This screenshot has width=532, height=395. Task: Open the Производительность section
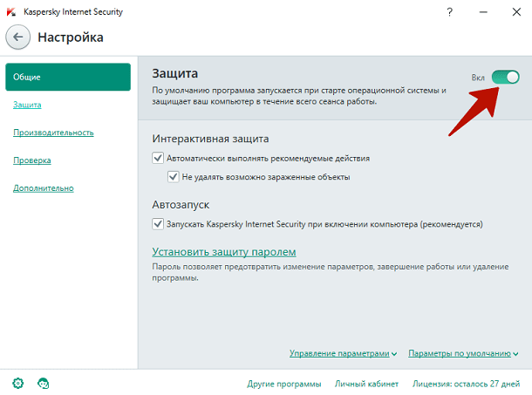53,133
